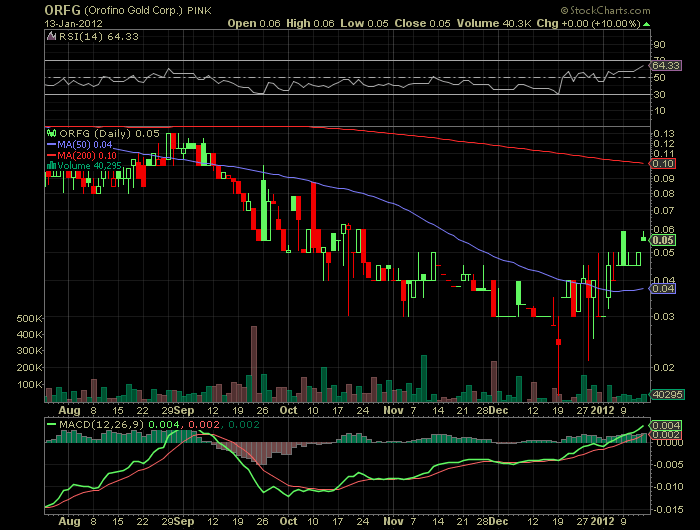Click the RSI indicator icon beside RSI(14)
Image resolution: width=700 pixels, height=530 pixels.
(52, 37)
